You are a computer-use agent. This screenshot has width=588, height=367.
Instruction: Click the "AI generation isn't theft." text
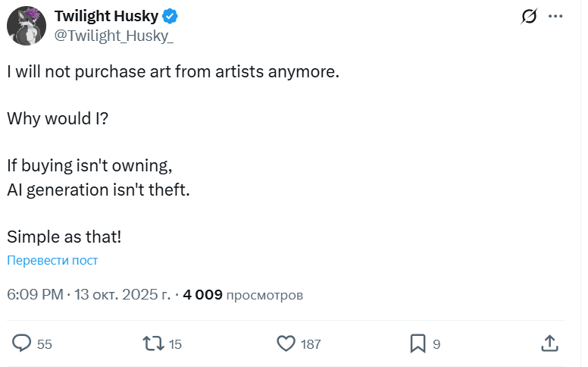coord(98,190)
